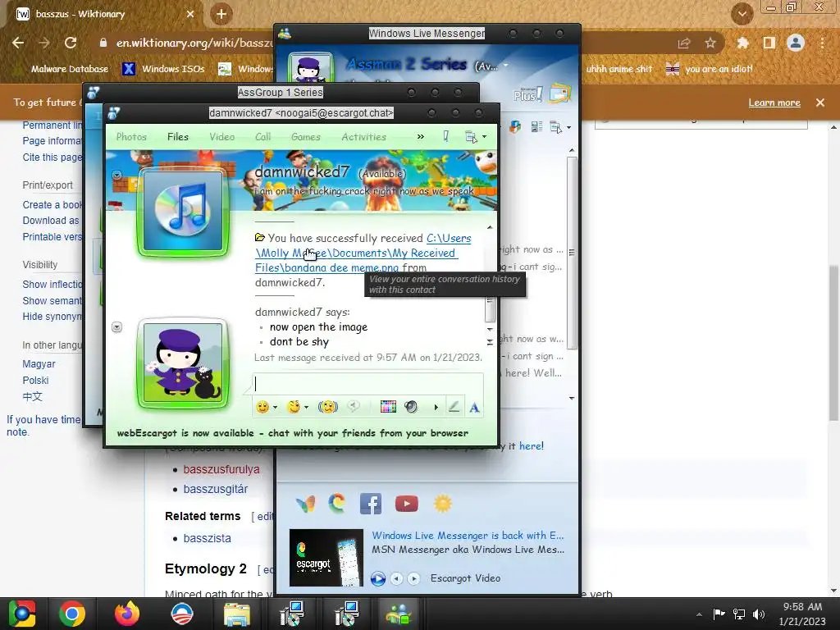Collapse your own display picture arrow
This screenshot has height=630, width=840.
(116, 327)
